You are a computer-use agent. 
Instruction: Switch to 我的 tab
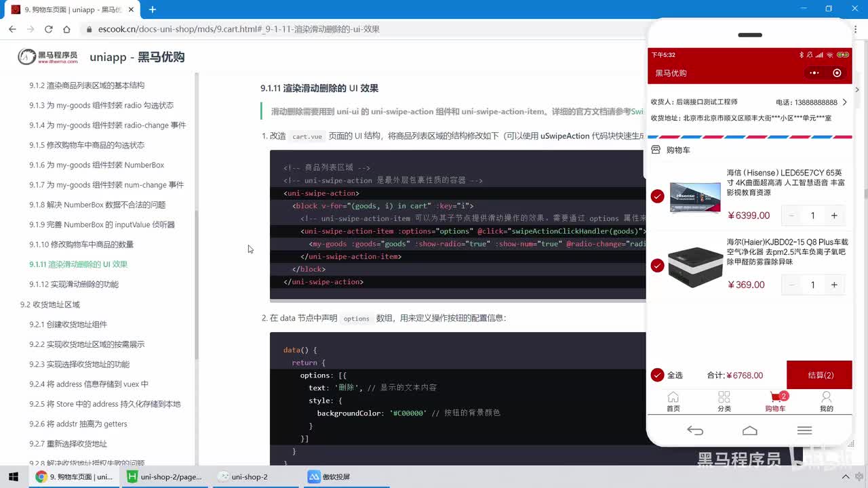(826, 401)
